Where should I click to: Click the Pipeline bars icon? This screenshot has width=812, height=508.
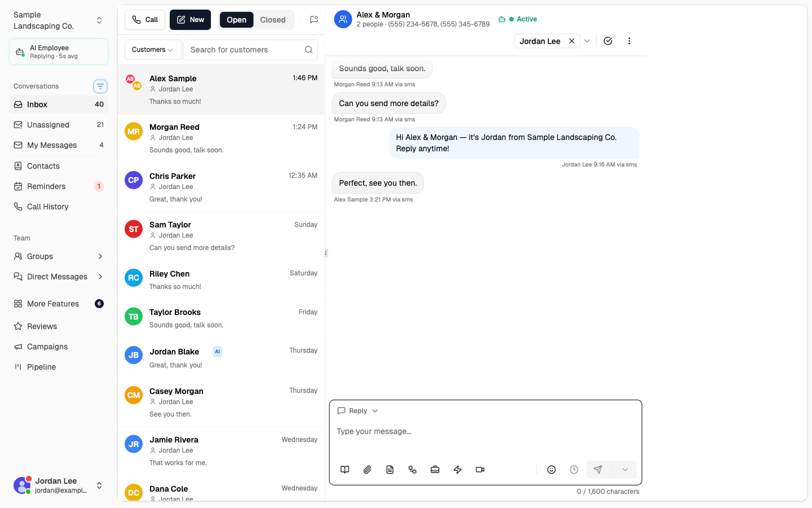pos(18,367)
